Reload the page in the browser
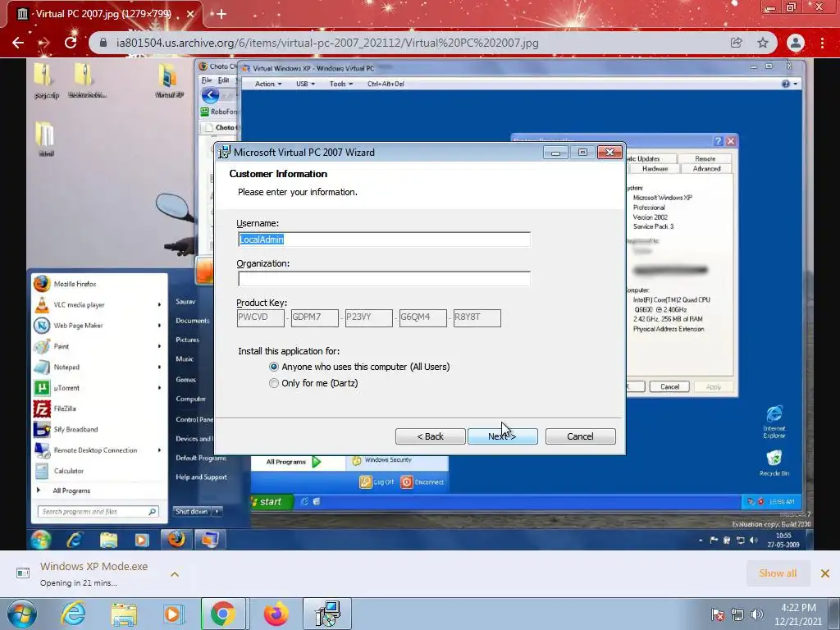Viewport: 840px width, 630px height. pyautogui.click(x=71, y=43)
